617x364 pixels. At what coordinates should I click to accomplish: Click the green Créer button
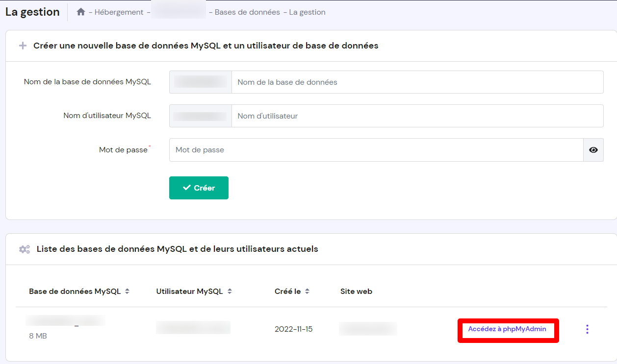[x=199, y=188]
